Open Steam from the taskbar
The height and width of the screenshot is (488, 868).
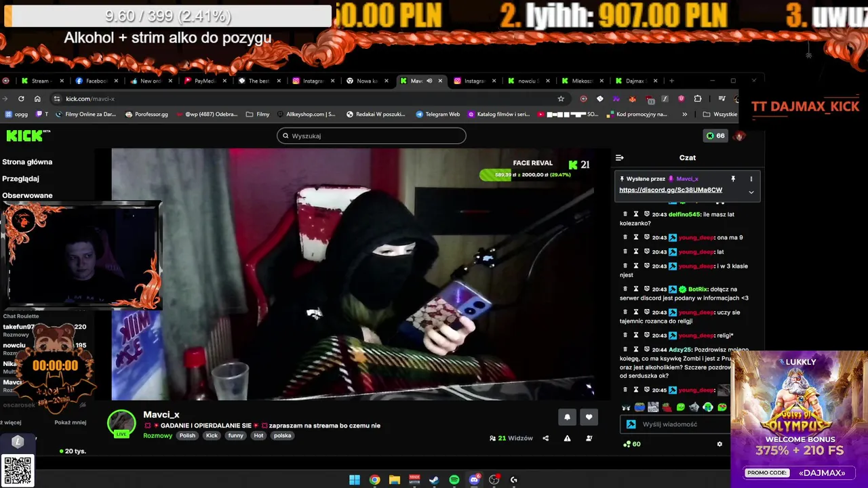point(435,480)
